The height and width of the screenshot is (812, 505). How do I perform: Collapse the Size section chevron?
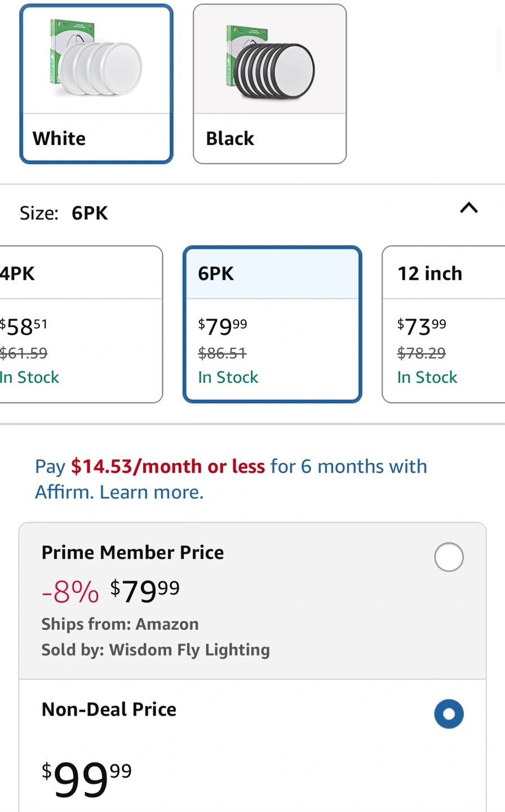point(469,208)
